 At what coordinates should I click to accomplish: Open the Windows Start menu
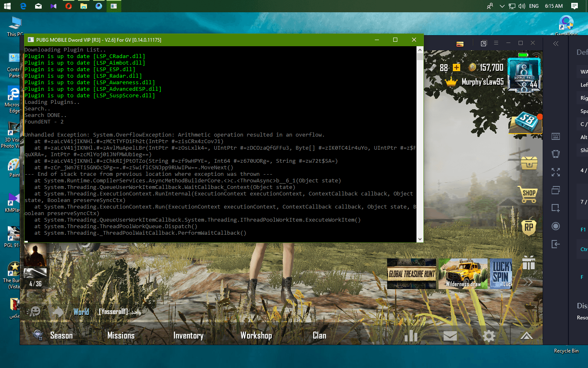pos(7,6)
